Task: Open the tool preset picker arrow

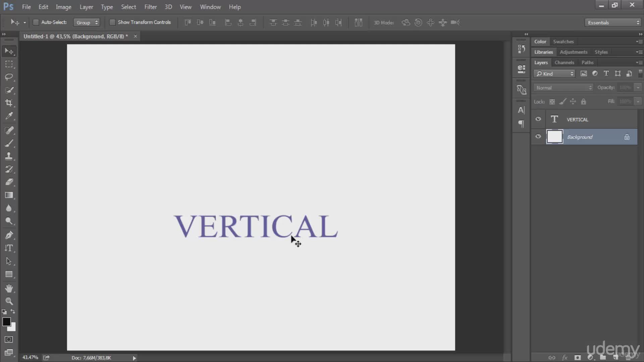Action: point(24,23)
